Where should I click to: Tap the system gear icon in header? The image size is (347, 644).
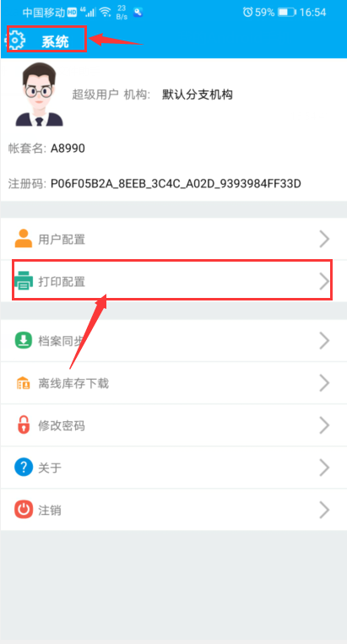16,41
